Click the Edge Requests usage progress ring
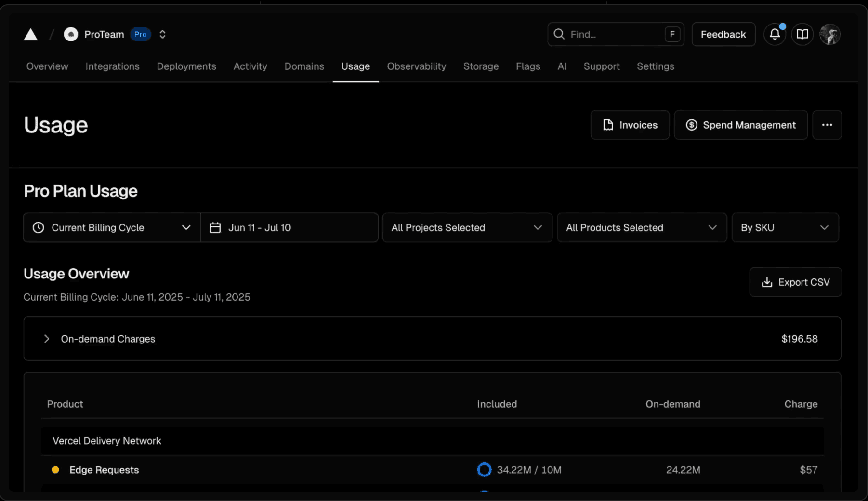Screen dimensions: 868x501 point(484,470)
